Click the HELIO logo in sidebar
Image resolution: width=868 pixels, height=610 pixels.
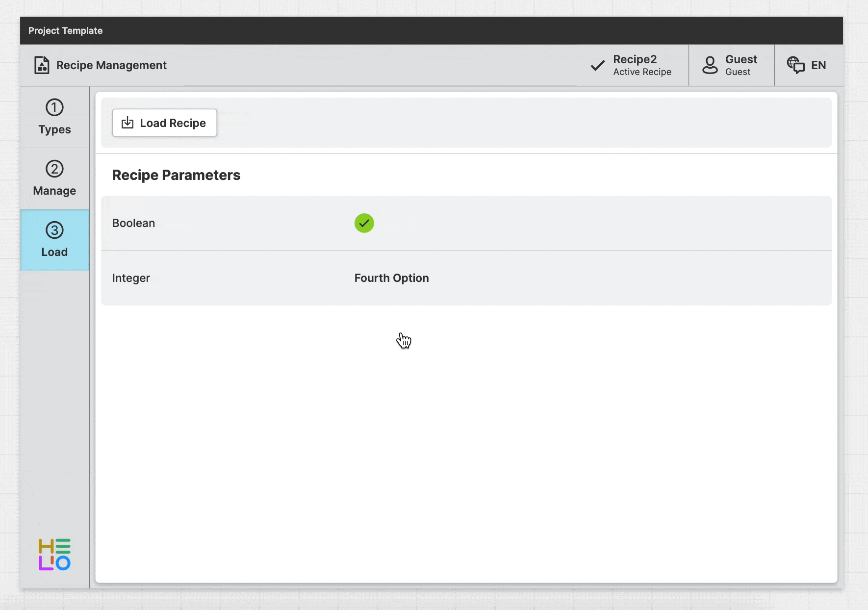(x=54, y=555)
